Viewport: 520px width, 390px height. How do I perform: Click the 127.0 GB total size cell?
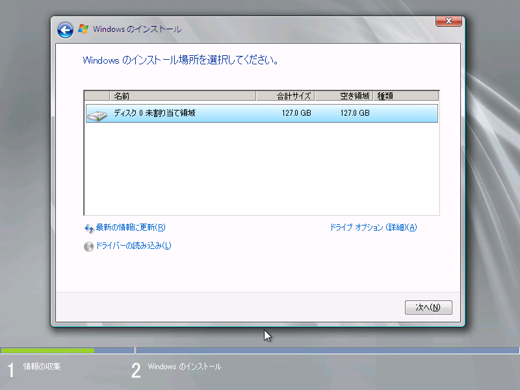tap(296, 113)
